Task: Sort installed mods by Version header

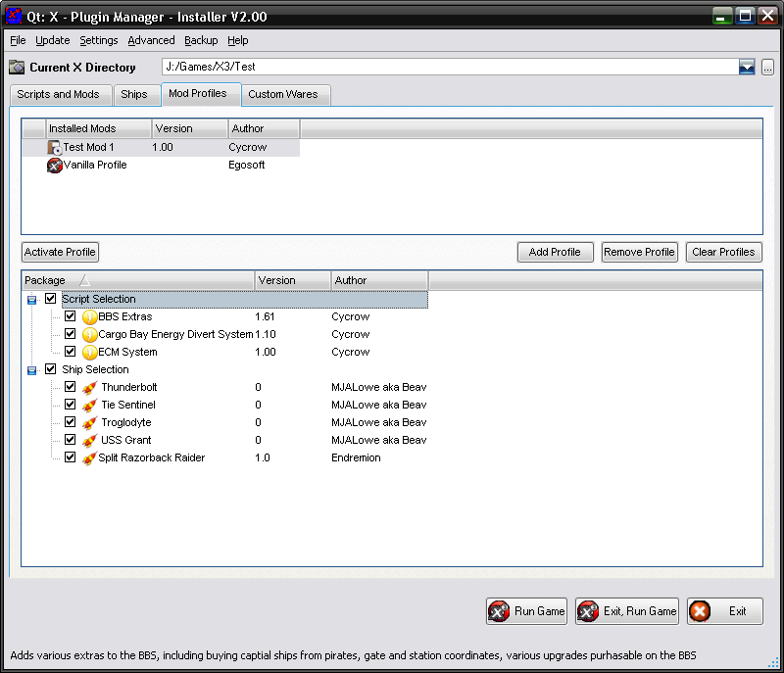Action: [x=190, y=128]
